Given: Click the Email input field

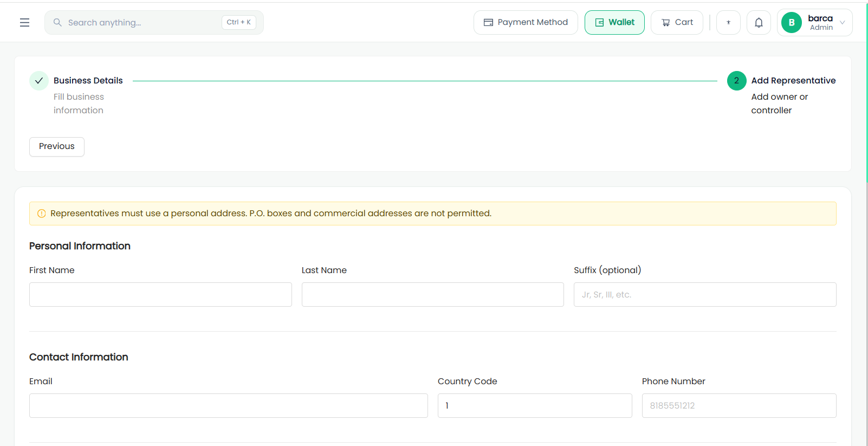Looking at the screenshot, I should coord(229,405).
